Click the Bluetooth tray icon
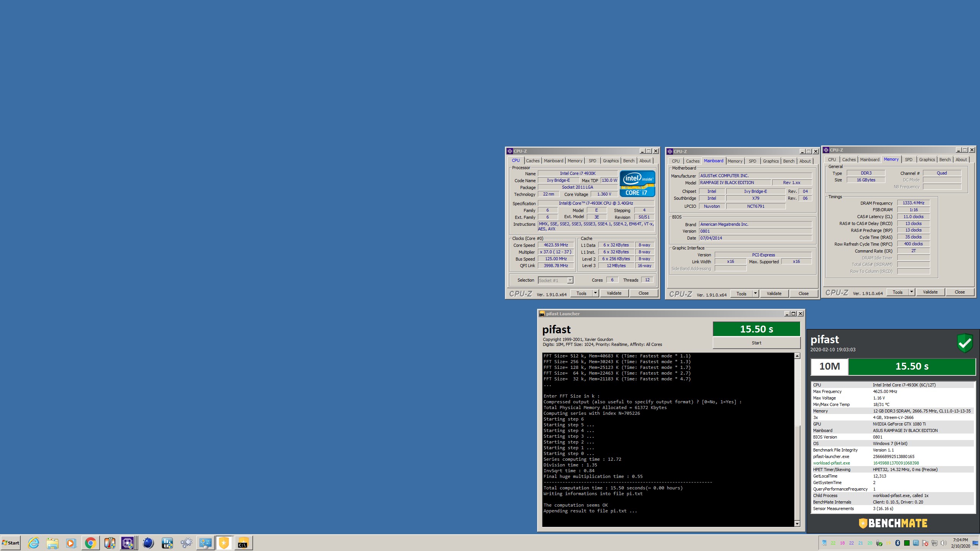This screenshot has width=980, height=551. (x=897, y=543)
